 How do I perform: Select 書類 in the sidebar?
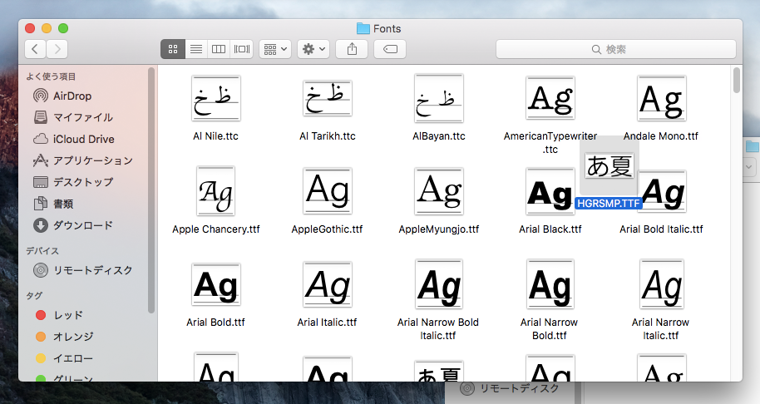53,203
